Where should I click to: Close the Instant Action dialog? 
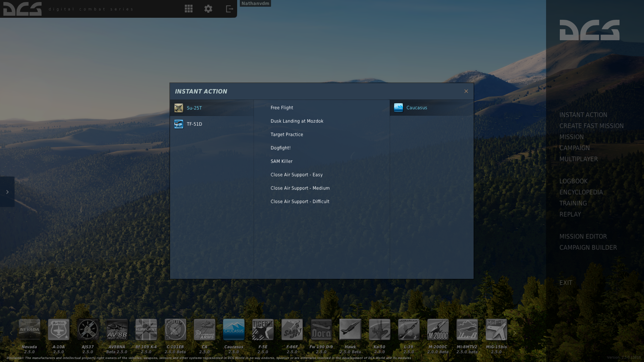(x=466, y=91)
